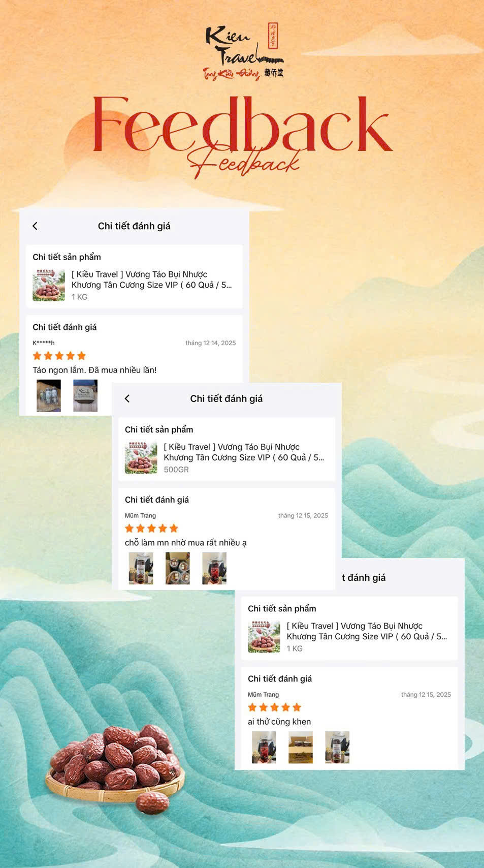View first review photo under 'Táo ngon lắm'

49,395
